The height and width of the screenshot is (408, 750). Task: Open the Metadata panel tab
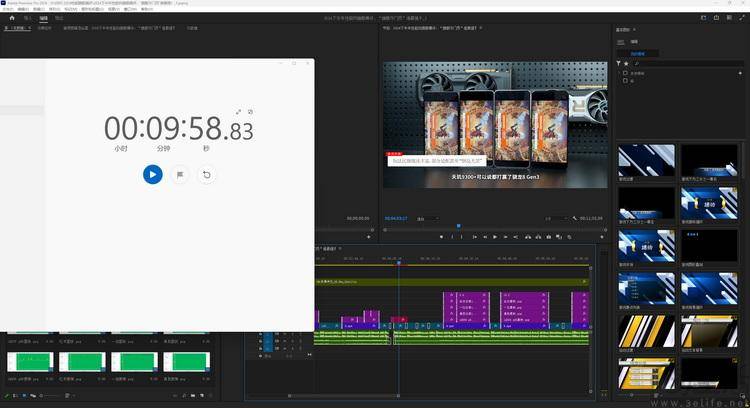[x=192, y=28]
